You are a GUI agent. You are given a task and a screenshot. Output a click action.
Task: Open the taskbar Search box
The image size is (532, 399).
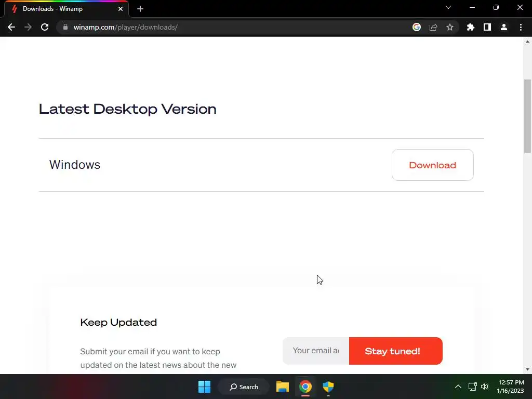tap(244, 387)
